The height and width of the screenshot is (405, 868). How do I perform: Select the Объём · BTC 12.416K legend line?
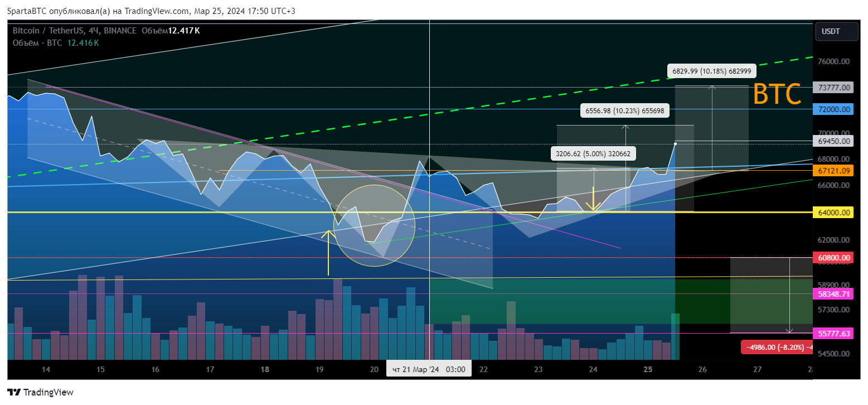56,42
